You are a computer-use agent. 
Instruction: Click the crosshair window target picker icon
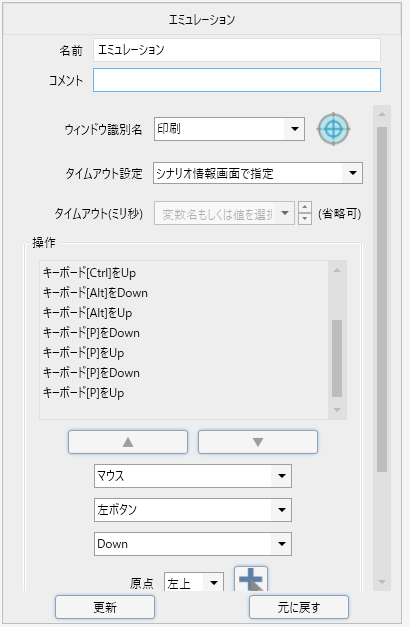[x=334, y=129]
